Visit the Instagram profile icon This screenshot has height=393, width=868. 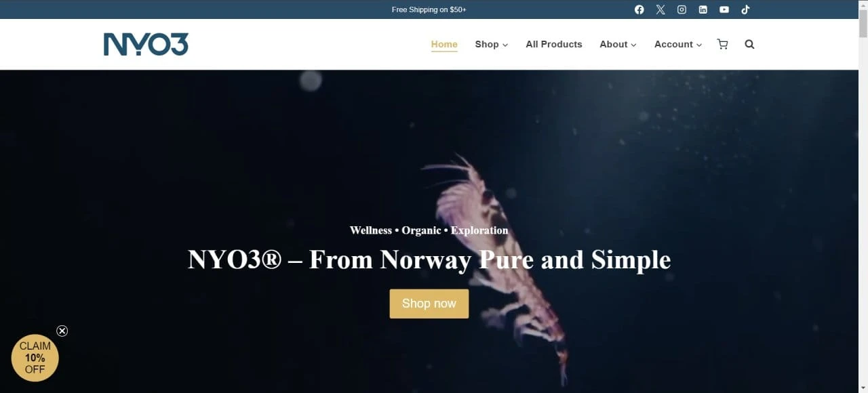(682, 9)
